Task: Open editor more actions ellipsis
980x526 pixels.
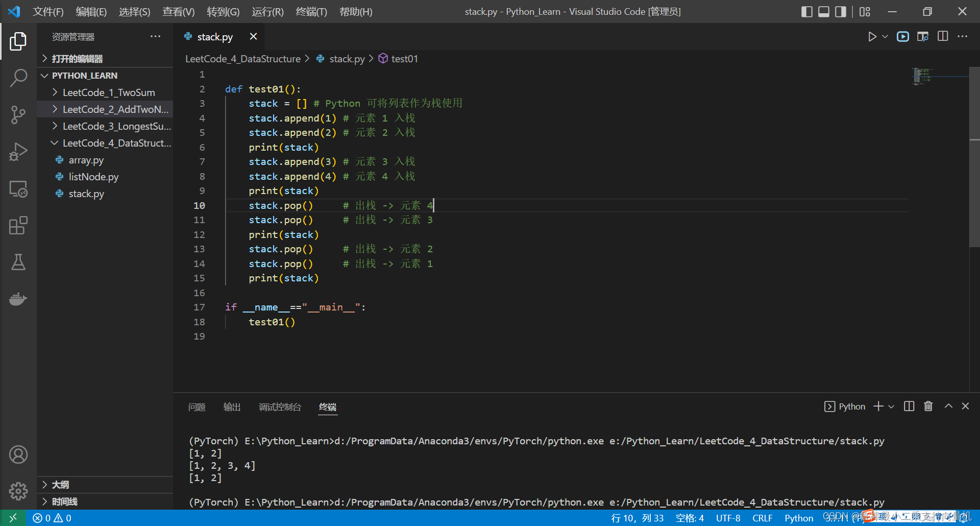Action: 962,37
